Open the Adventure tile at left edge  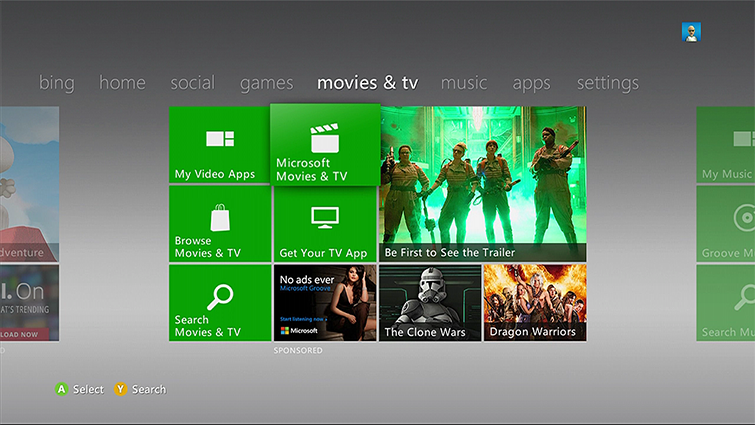(x=29, y=184)
